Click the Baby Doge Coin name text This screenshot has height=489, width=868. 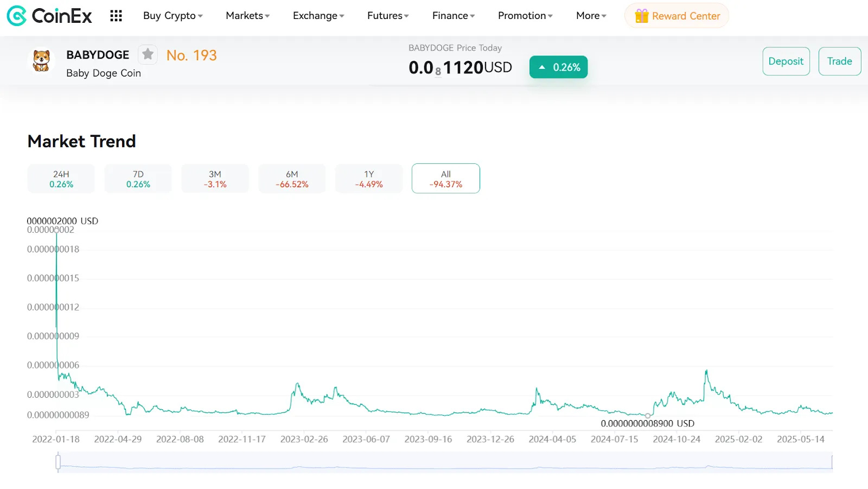click(104, 73)
